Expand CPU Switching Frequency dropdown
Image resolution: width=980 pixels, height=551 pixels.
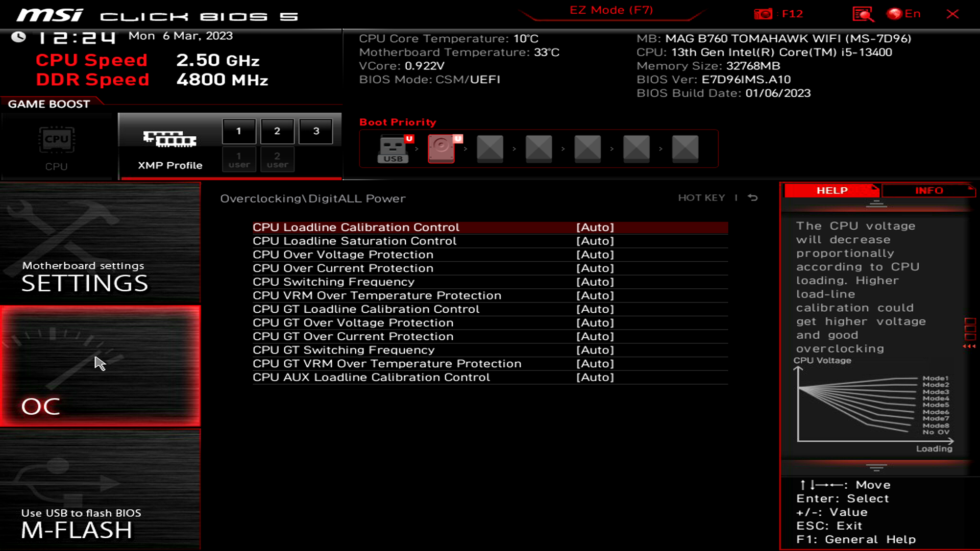pyautogui.click(x=595, y=281)
